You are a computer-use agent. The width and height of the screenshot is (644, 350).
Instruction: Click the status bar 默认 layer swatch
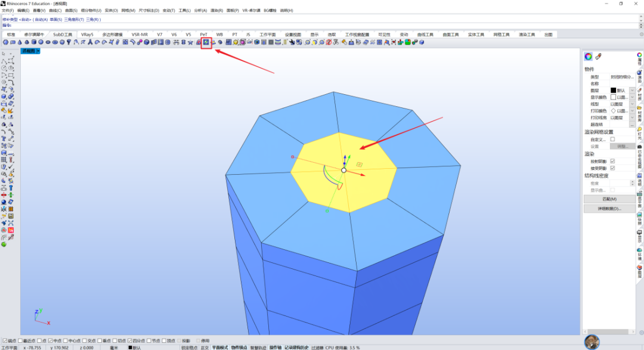(x=130, y=348)
